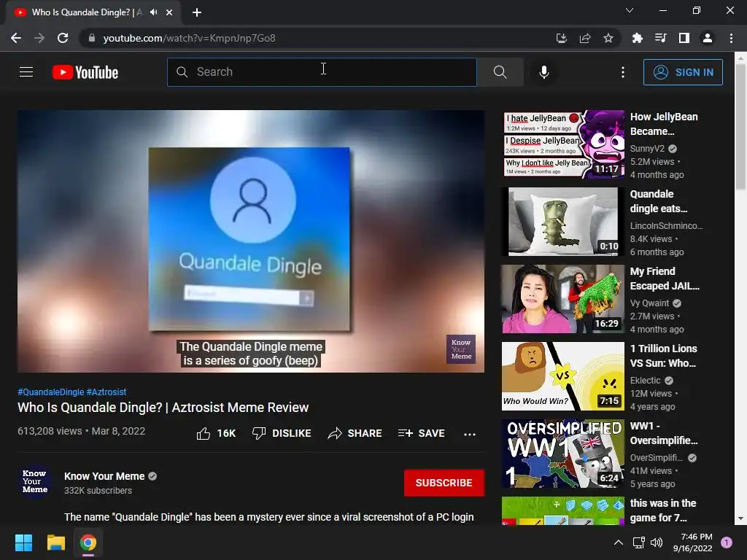This screenshot has width=747, height=560.
Task: Open the taskbar network icon
Action: pos(638,542)
